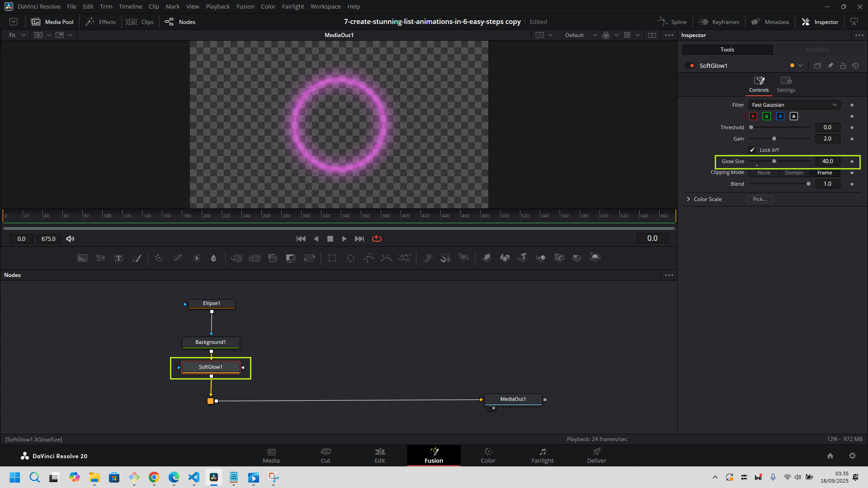The image size is (868, 488).
Task: Select the Text+ tool in toolbar
Action: click(118, 258)
